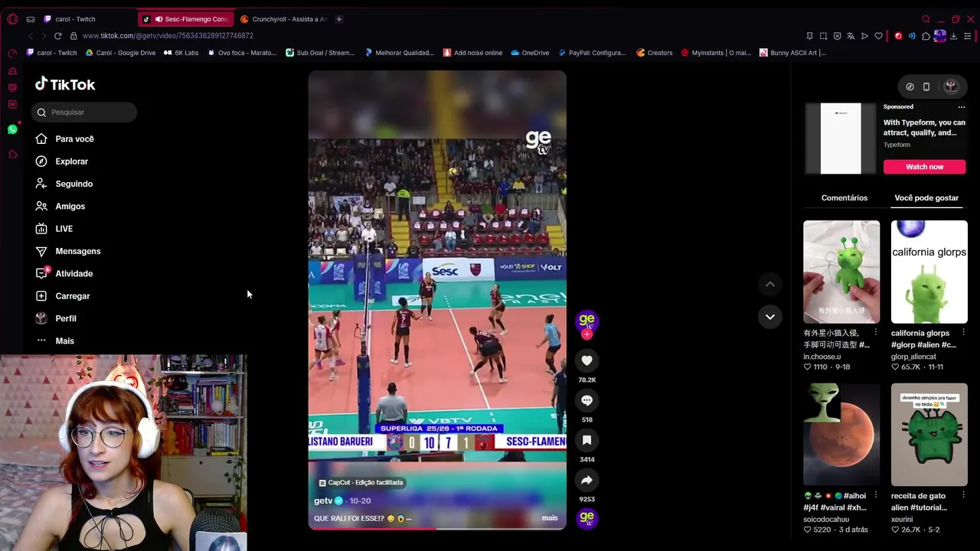Click Watch now on Typeform ad
The height and width of the screenshot is (551, 980).
coord(924,167)
